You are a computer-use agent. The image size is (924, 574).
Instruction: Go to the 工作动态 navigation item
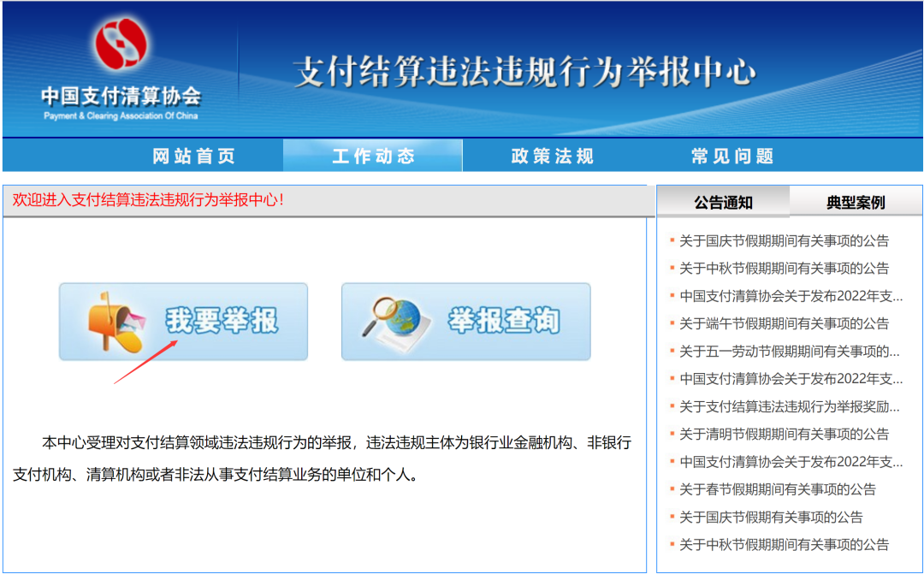click(374, 157)
